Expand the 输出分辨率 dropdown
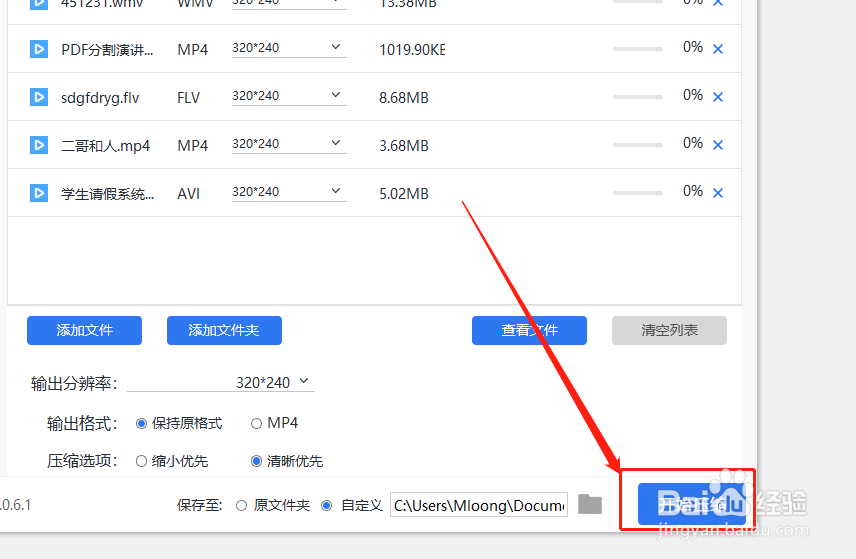856x559 pixels. click(221, 383)
